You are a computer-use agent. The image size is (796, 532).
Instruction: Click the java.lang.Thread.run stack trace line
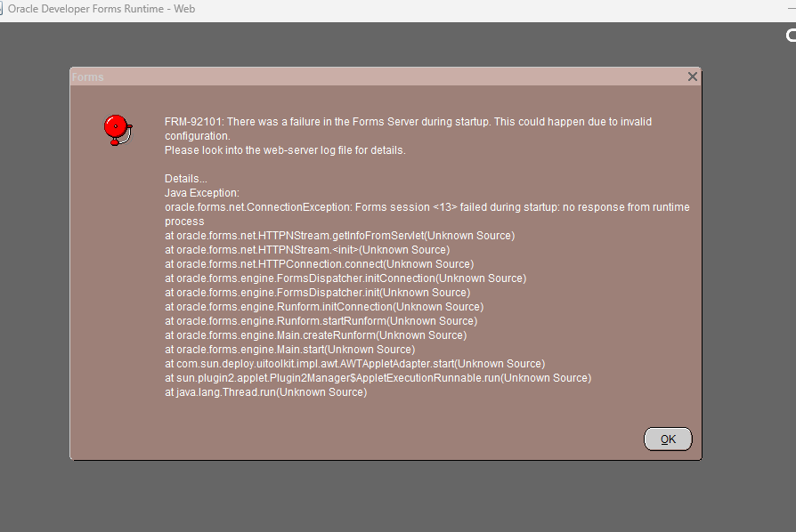[265, 392]
